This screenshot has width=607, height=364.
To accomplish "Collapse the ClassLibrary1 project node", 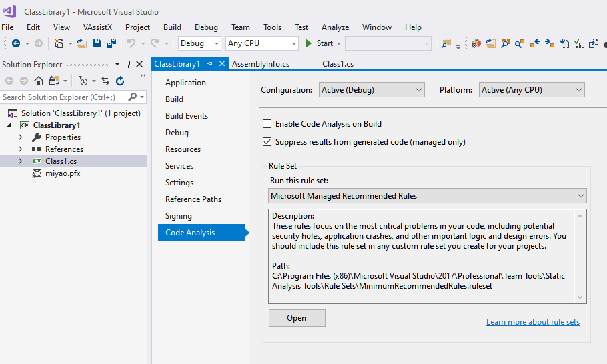I will point(9,125).
